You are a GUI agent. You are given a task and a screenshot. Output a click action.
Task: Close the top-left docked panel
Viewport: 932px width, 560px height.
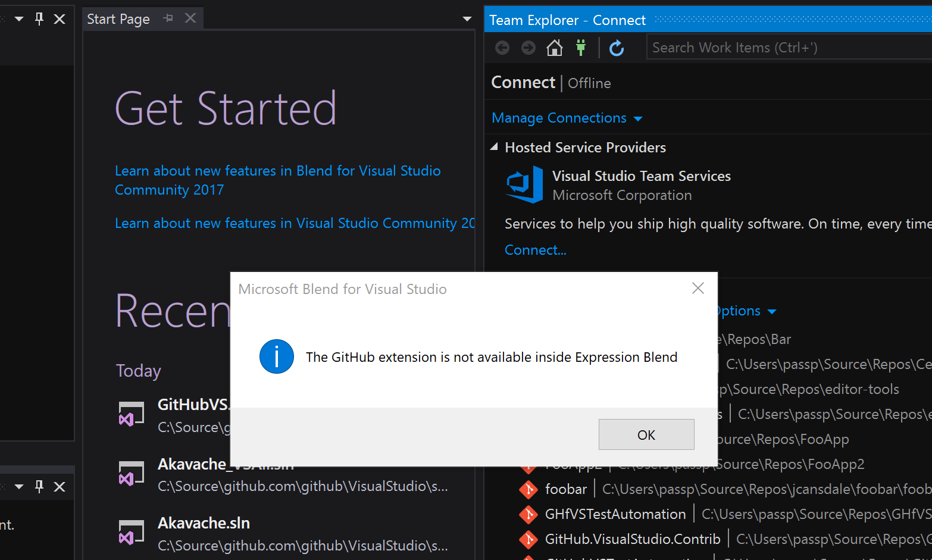60,19
